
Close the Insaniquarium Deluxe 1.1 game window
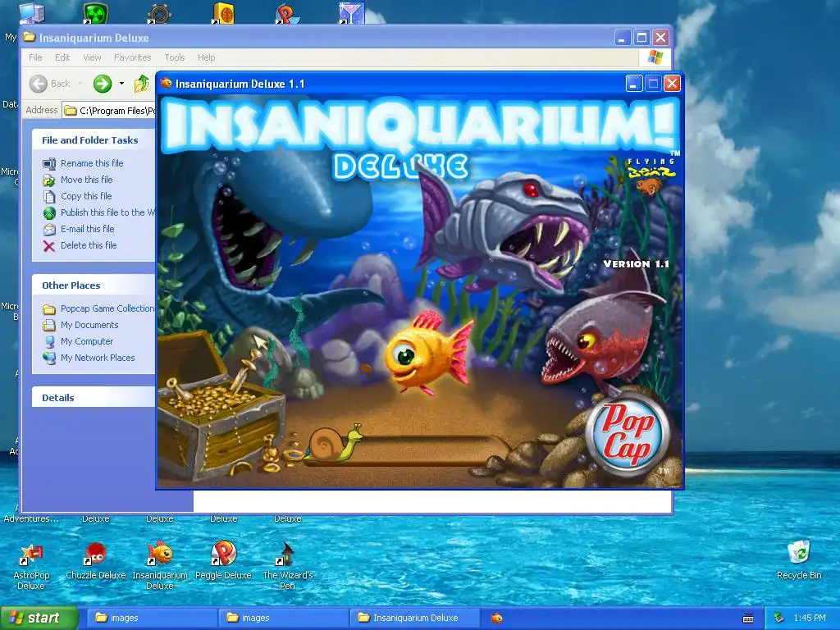click(672, 84)
